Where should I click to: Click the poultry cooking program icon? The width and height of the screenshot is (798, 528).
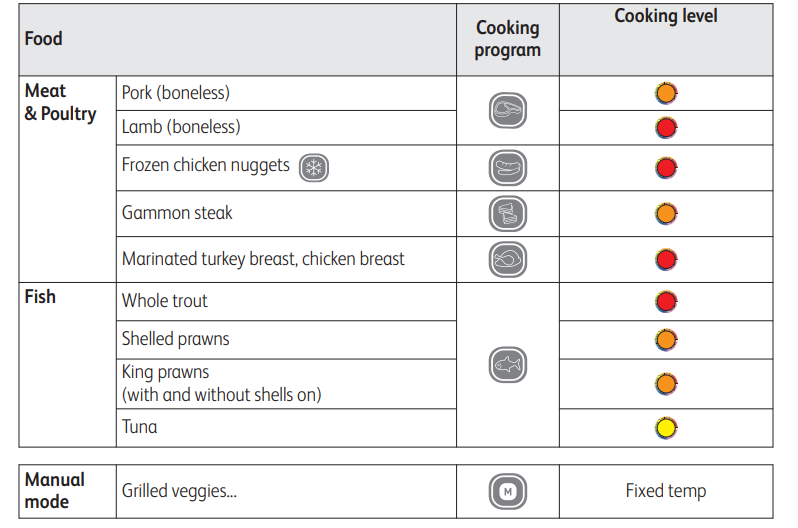[x=508, y=259]
